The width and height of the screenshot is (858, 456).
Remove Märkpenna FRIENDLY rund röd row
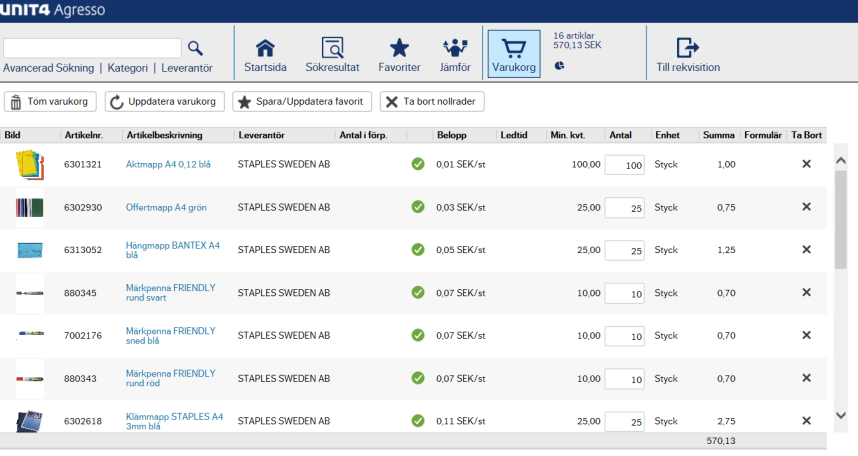click(x=806, y=378)
